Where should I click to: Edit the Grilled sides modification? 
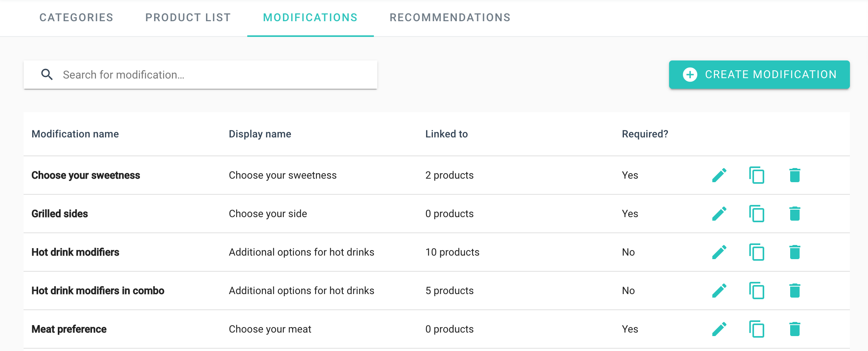coord(719,214)
